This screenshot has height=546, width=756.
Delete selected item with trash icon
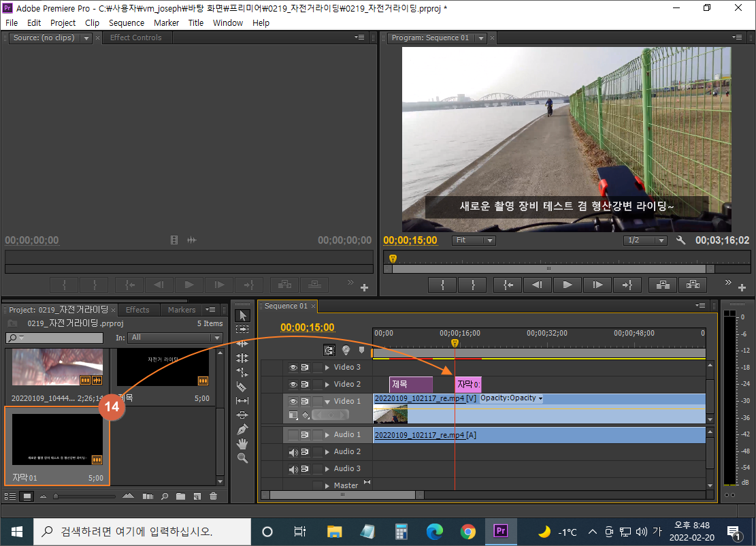[x=214, y=496]
